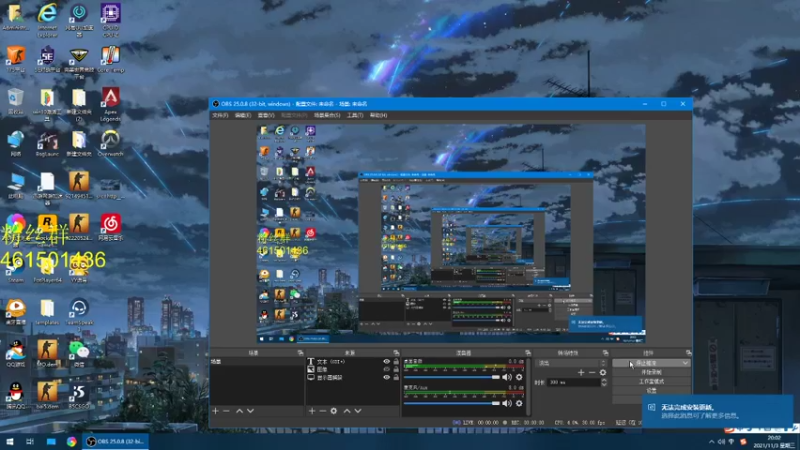Open the NetEase Cloud Music desktop shortcut
The width and height of the screenshot is (800, 450).
point(111,228)
